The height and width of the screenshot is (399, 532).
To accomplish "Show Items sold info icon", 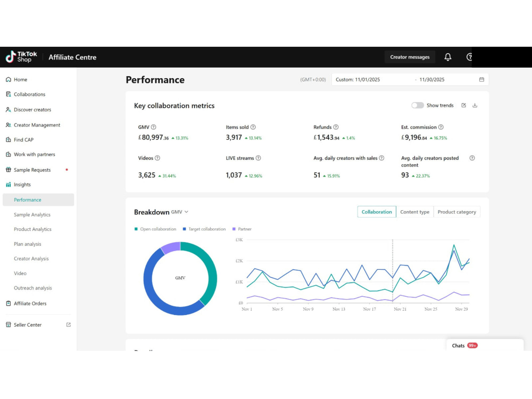I will tap(253, 127).
